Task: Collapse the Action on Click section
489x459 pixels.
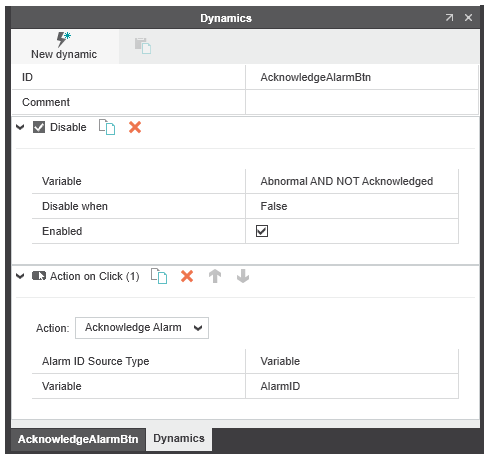Action: (x=20, y=276)
